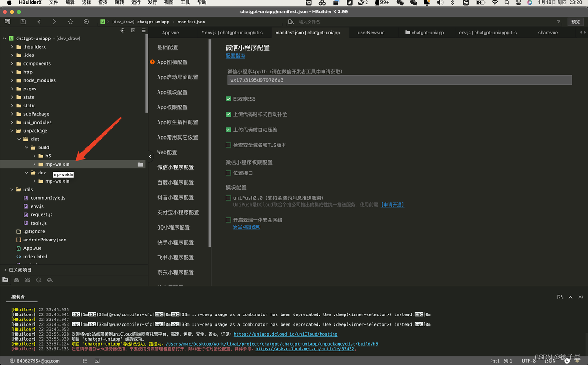This screenshot has width=588, height=365.
Task: Click the run play button in toolbar
Action: coord(86,22)
